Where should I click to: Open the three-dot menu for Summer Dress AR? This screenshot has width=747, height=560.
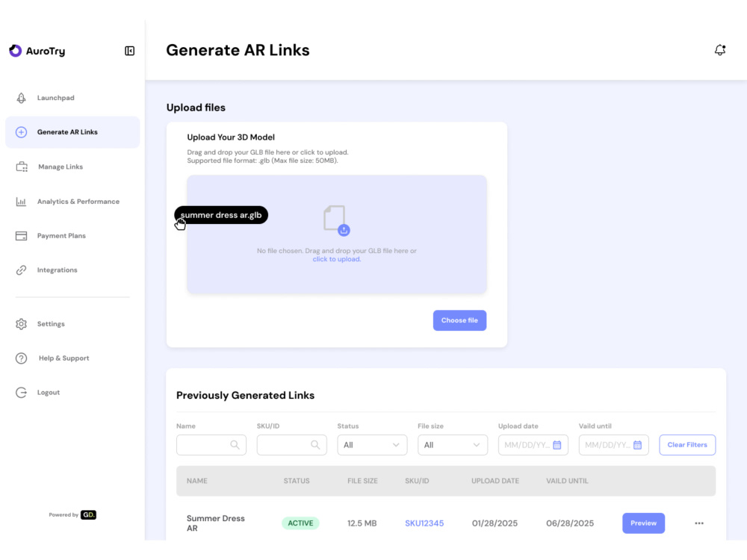tap(699, 523)
